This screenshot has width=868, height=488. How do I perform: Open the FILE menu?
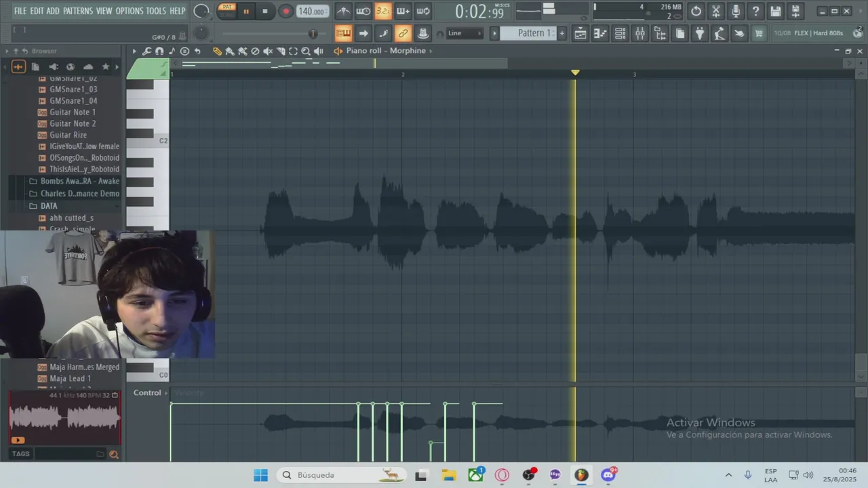coord(20,11)
